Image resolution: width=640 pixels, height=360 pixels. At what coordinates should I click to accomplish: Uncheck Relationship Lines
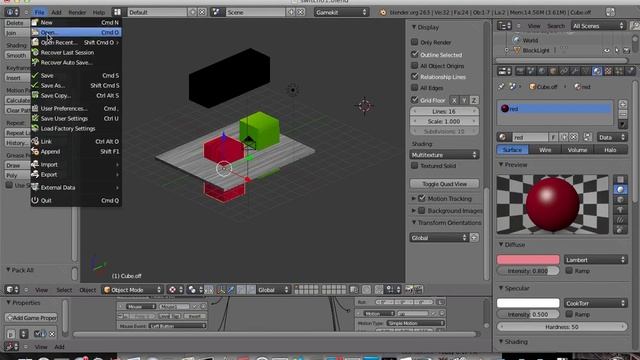click(x=414, y=76)
